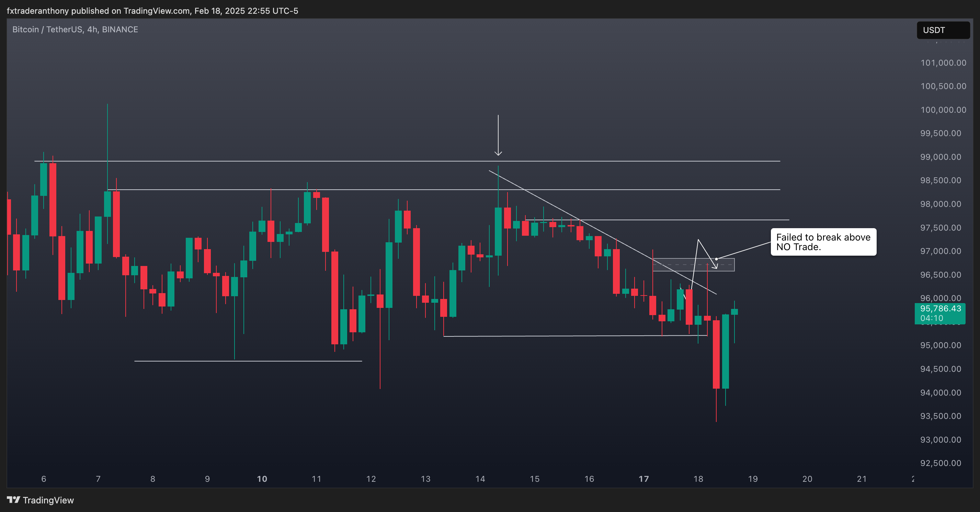Click the 93,000.00 price axis label
This screenshot has width=980, height=512.
click(x=941, y=440)
